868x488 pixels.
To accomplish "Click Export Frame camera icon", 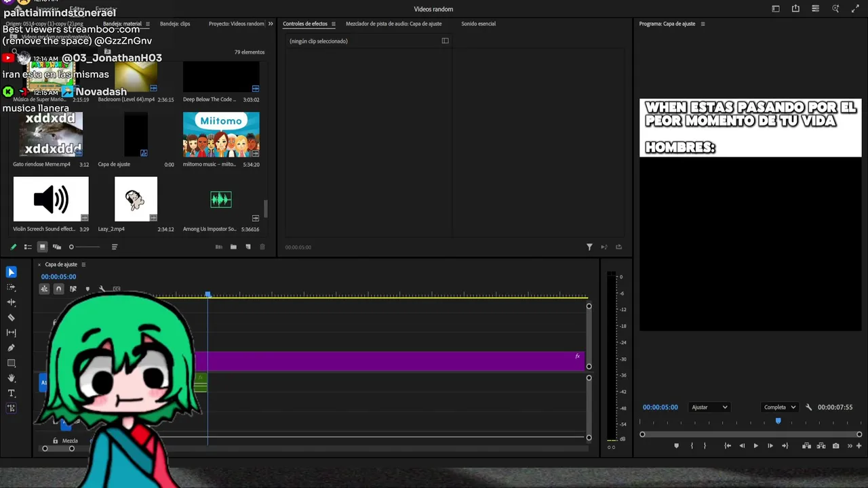I will click(x=835, y=446).
